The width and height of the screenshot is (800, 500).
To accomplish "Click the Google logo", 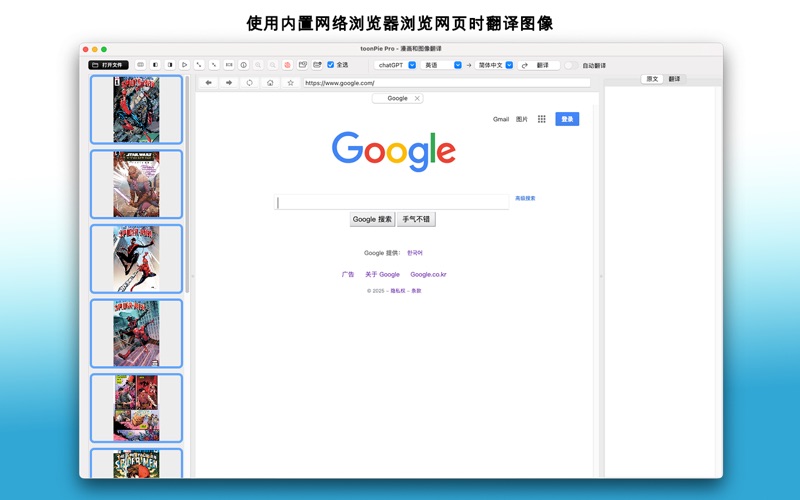I will [393, 152].
